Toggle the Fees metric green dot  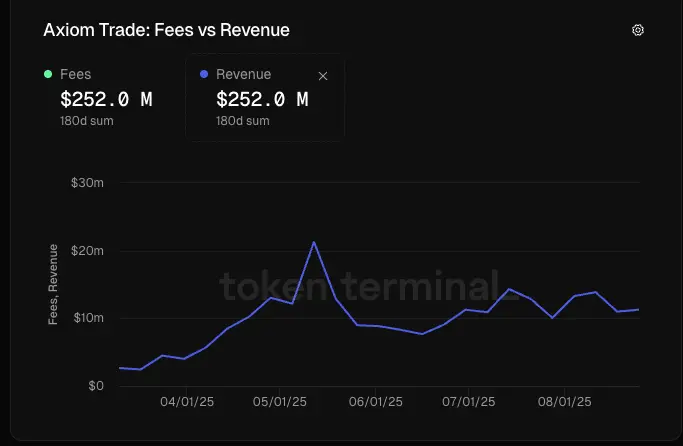[48, 74]
